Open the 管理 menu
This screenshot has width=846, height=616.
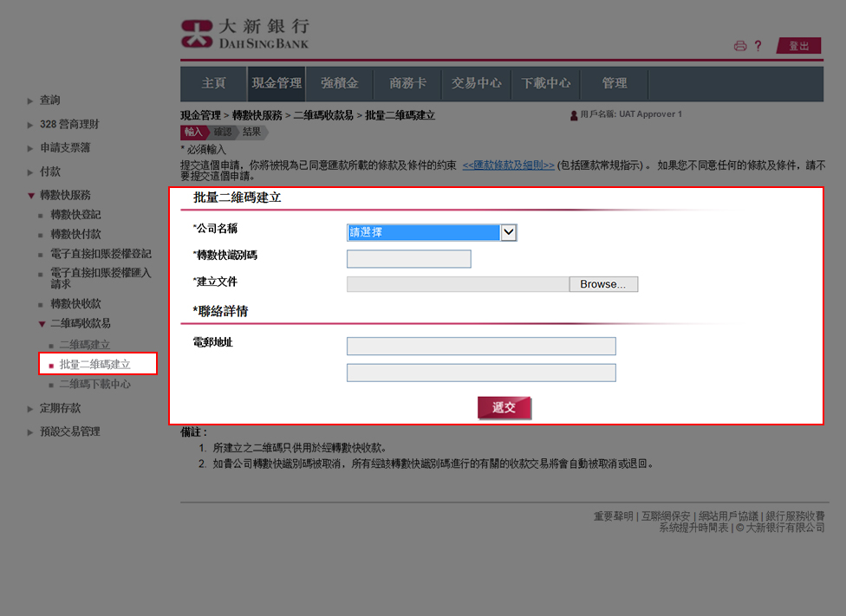(x=614, y=83)
